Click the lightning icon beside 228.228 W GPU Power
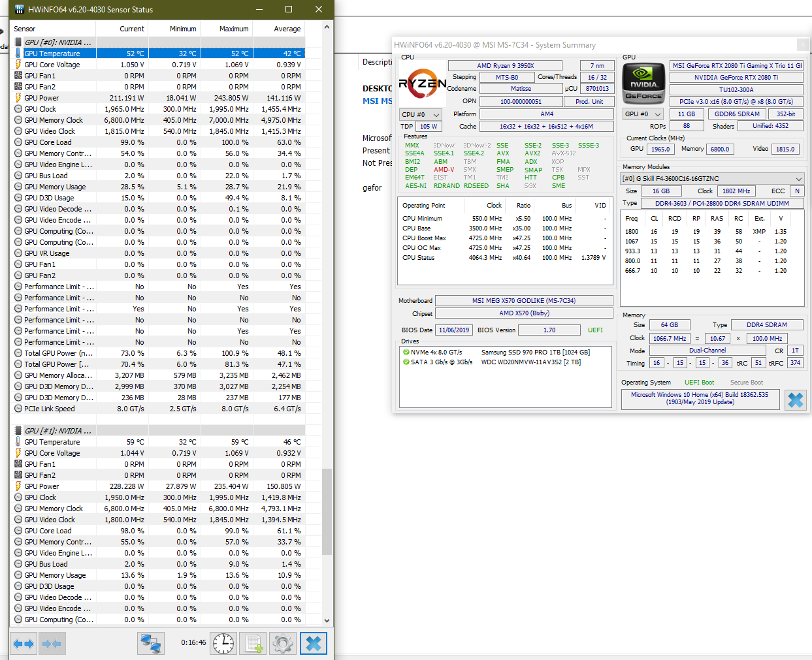This screenshot has width=812, height=660. (18, 486)
